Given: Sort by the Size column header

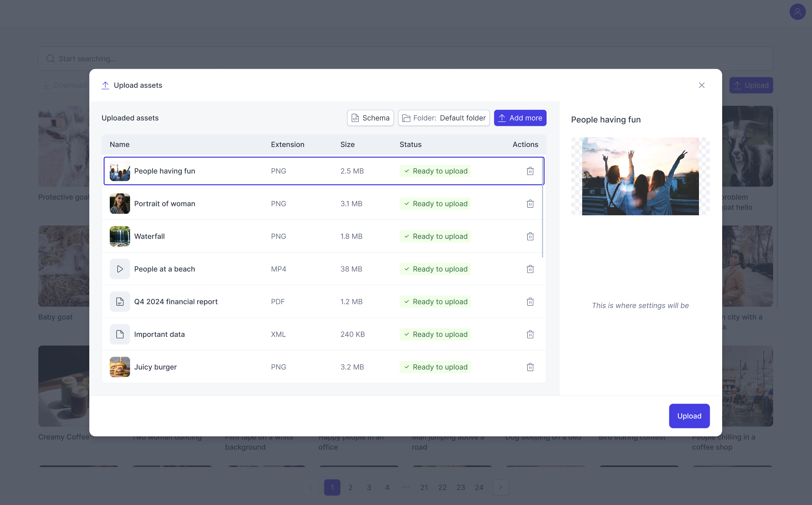Looking at the screenshot, I should (x=347, y=145).
